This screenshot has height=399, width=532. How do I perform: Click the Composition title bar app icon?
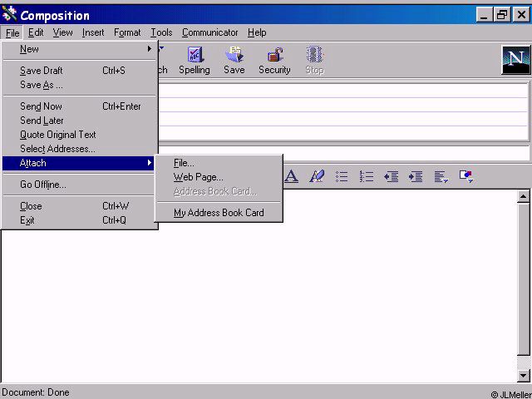coord(9,15)
